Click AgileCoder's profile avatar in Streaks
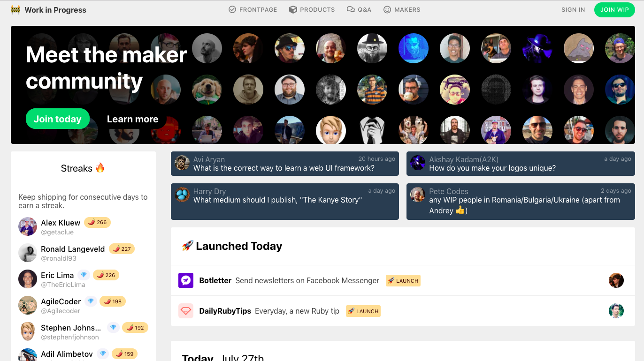This screenshot has height=361, width=644. tap(28, 305)
